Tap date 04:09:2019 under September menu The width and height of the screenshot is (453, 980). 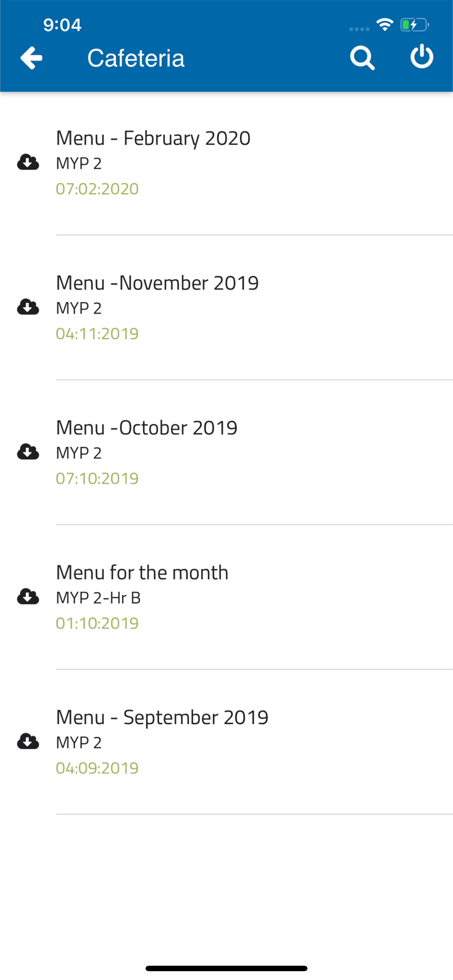coord(97,768)
